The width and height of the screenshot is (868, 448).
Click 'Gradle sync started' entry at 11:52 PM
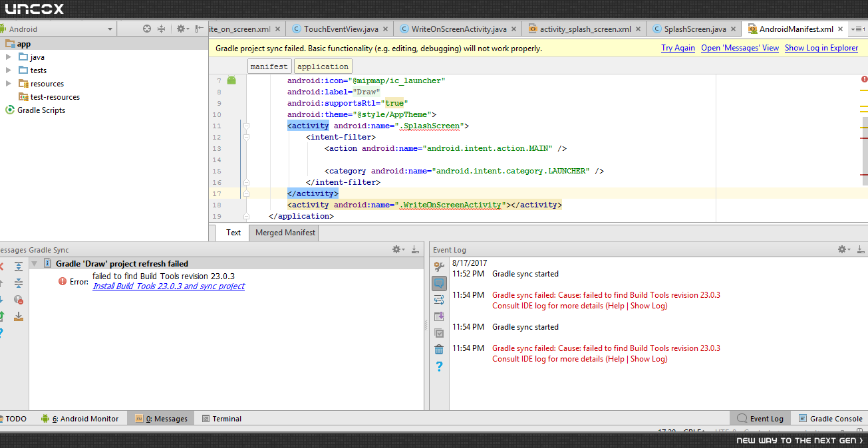tap(525, 274)
